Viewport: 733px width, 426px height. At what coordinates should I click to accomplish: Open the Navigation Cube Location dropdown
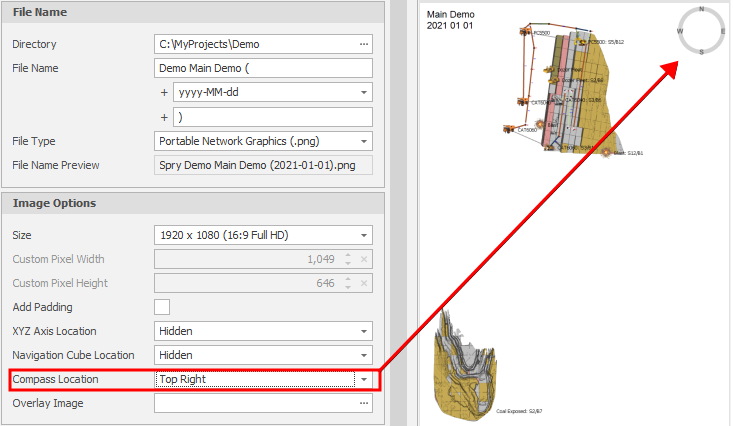(364, 355)
